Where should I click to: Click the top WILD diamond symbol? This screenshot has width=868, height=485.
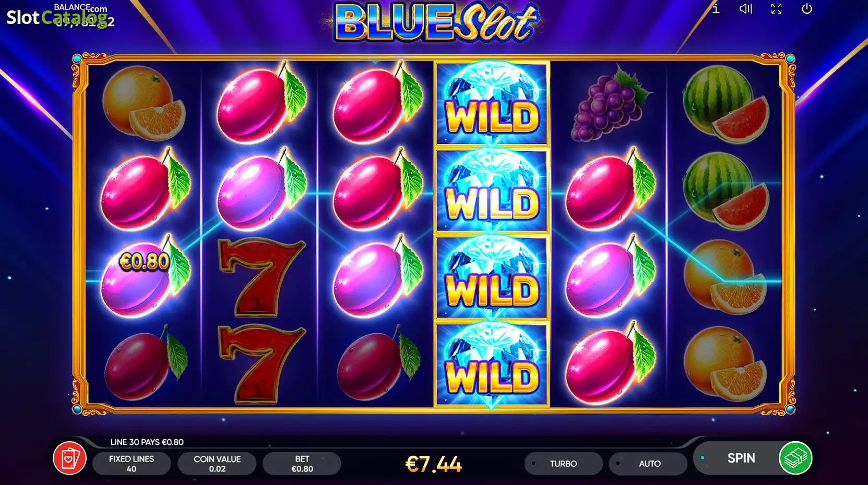coord(492,104)
